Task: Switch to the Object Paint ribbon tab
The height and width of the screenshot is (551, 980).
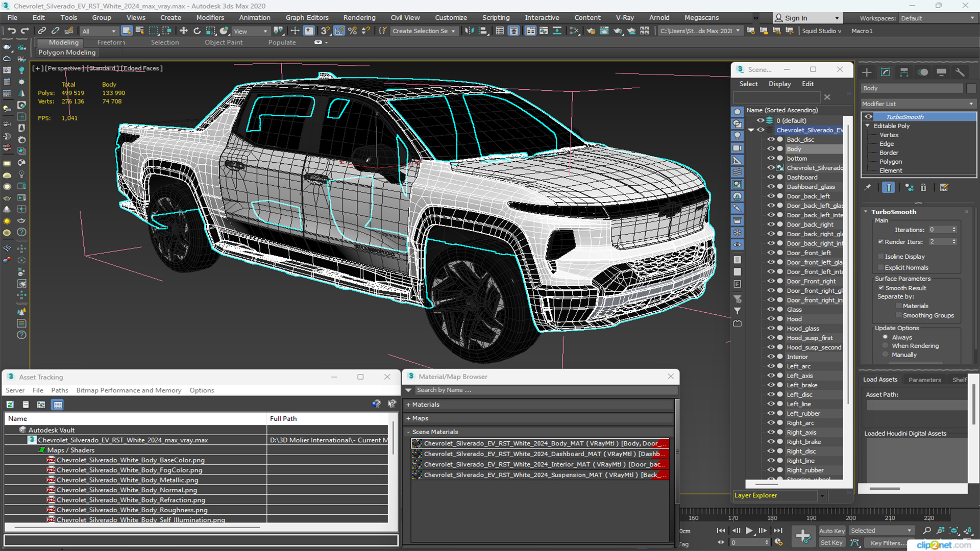Action: tap(224, 42)
